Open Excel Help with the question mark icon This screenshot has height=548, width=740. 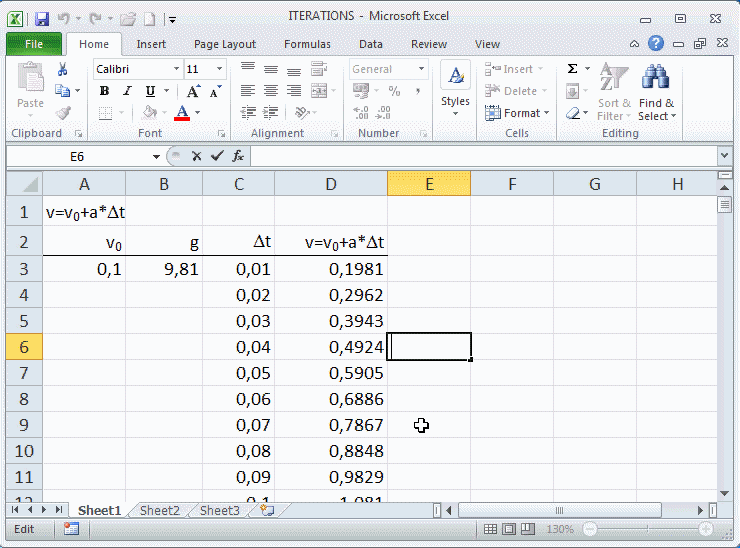click(656, 44)
